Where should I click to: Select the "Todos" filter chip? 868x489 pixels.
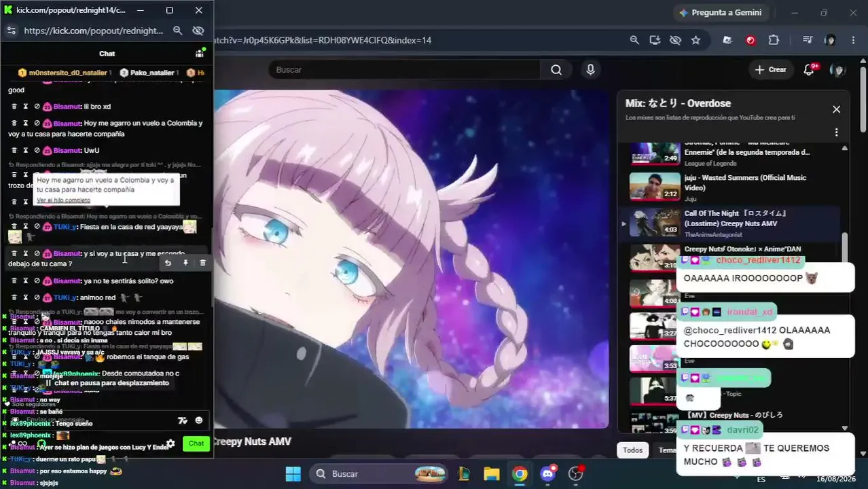(632, 450)
